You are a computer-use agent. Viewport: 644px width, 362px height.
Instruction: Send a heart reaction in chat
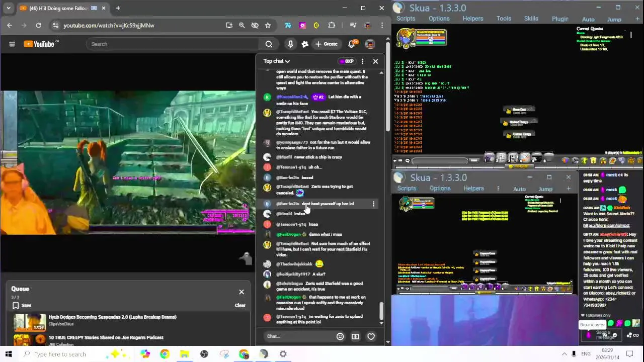[x=371, y=336]
